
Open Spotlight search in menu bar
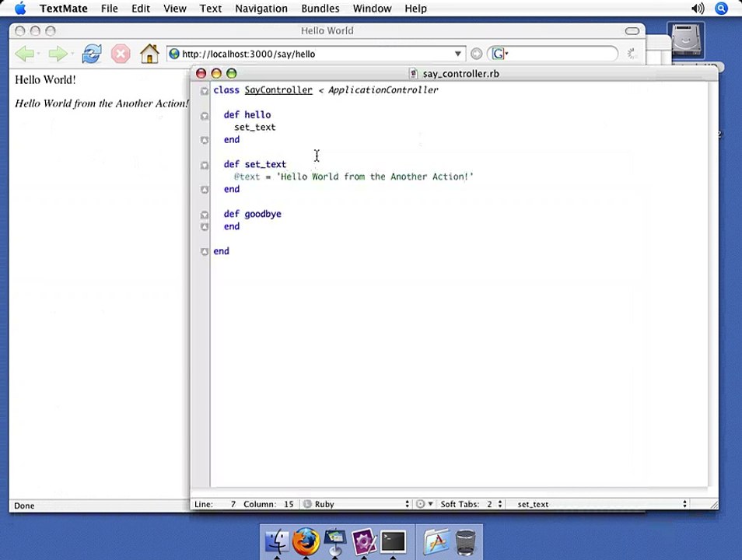click(x=721, y=8)
